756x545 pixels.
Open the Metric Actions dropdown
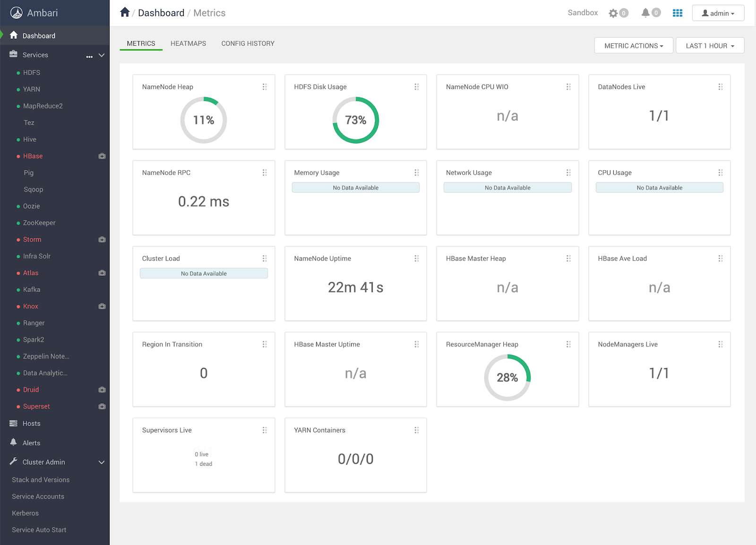(x=634, y=46)
